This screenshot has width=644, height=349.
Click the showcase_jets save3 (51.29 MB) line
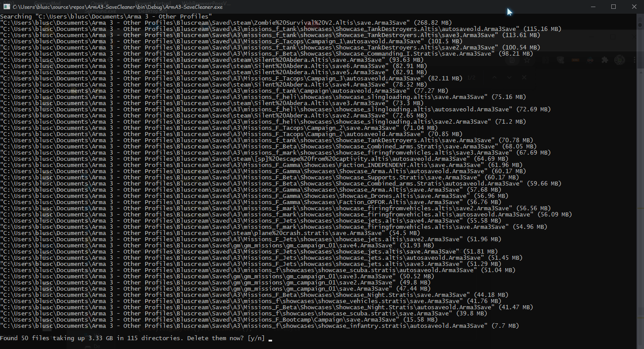pyautogui.click(x=250, y=264)
